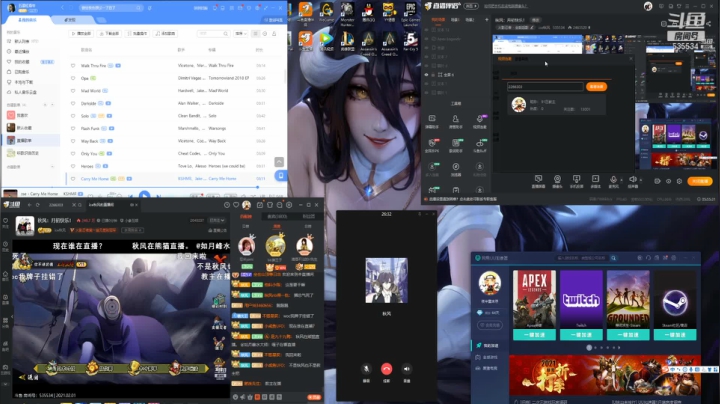
Task: Click the refresh icon in Douyu client title bar
Action: (x=38, y=205)
